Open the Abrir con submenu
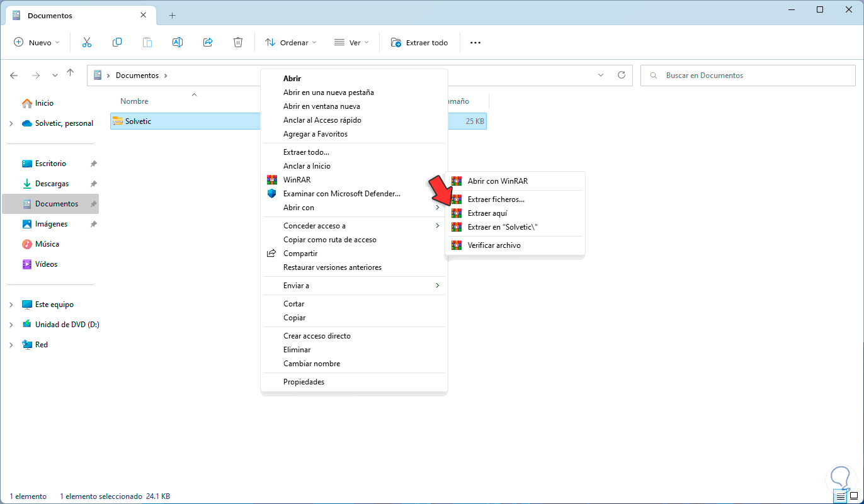 354,208
